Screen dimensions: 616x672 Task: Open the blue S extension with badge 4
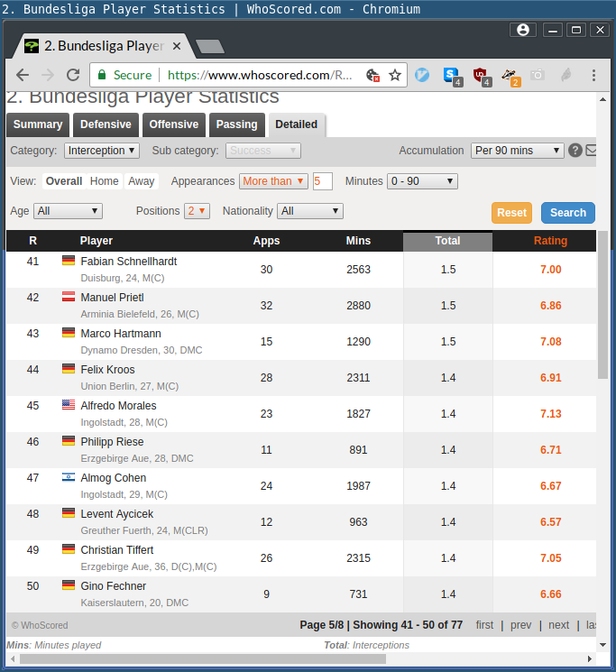click(x=453, y=77)
